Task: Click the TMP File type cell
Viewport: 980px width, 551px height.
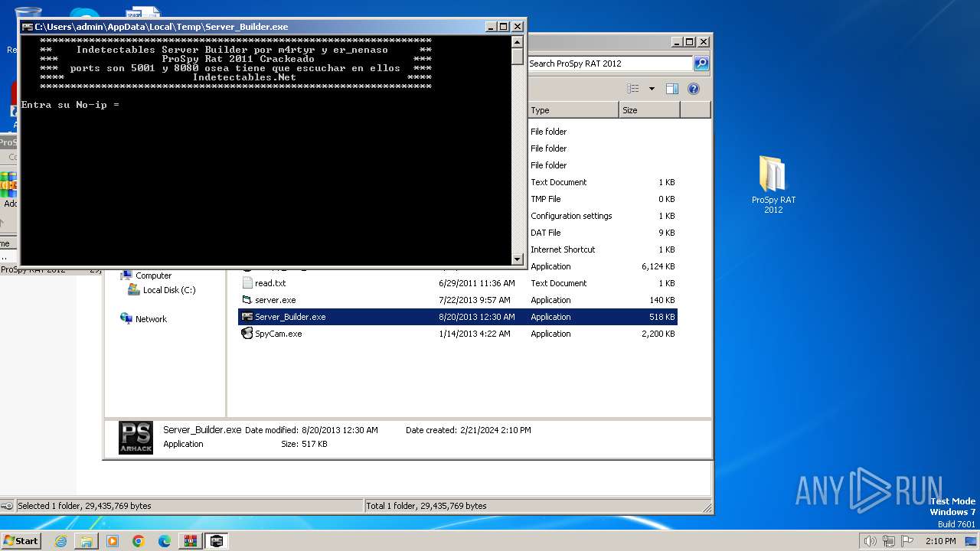Action: pyautogui.click(x=546, y=199)
